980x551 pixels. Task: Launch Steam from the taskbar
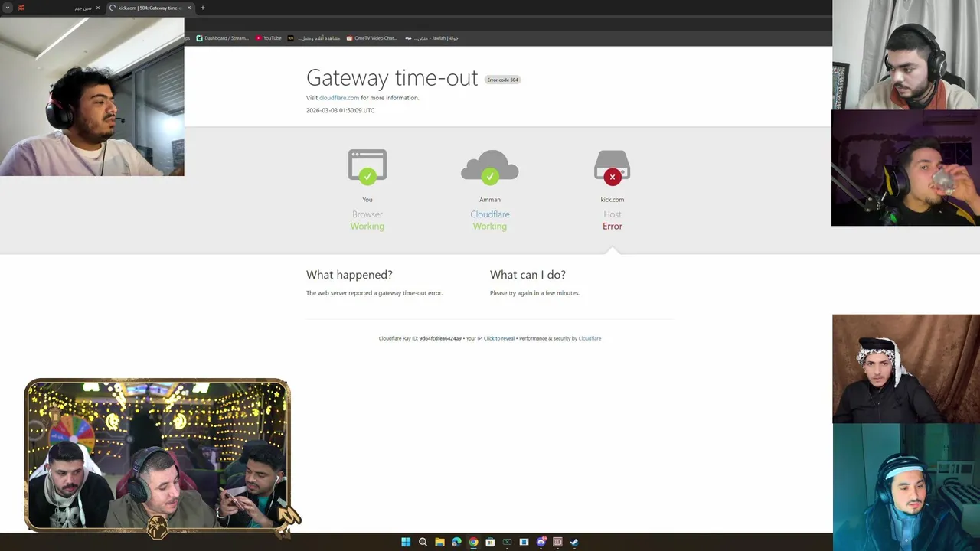tap(574, 542)
